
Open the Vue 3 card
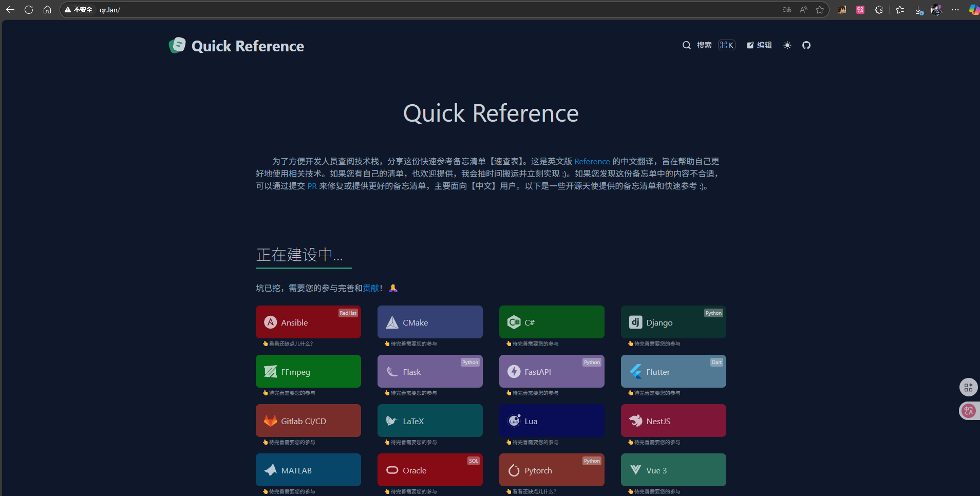click(673, 470)
